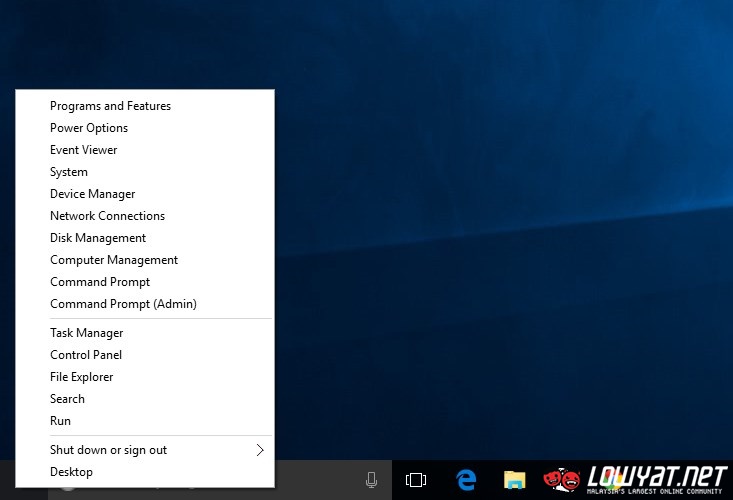This screenshot has width=733, height=500.
Task: Launch Device Manager
Action: (x=92, y=194)
